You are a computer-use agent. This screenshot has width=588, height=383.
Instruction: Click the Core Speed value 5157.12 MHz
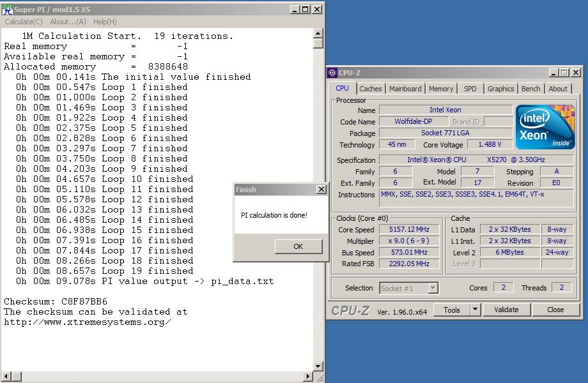point(409,229)
